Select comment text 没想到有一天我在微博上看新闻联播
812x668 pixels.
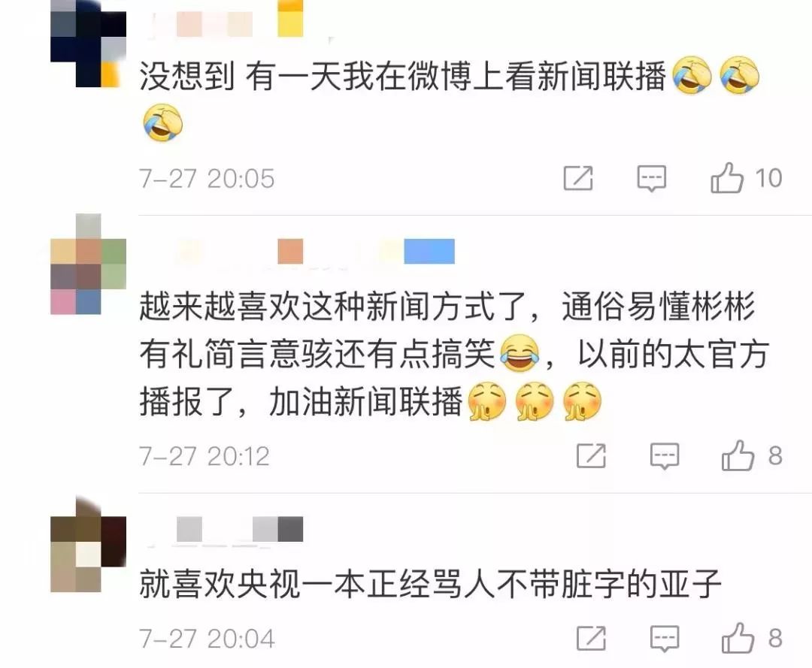[x=402, y=76]
